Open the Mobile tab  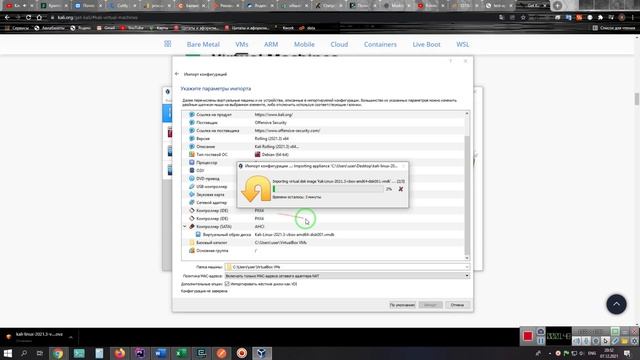[x=304, y=44]
